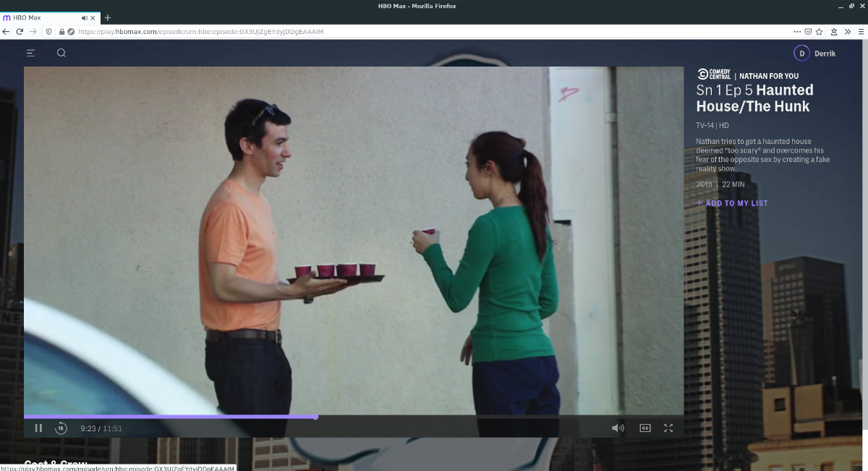Toggle closed captions CC

(x=645, y=428)
